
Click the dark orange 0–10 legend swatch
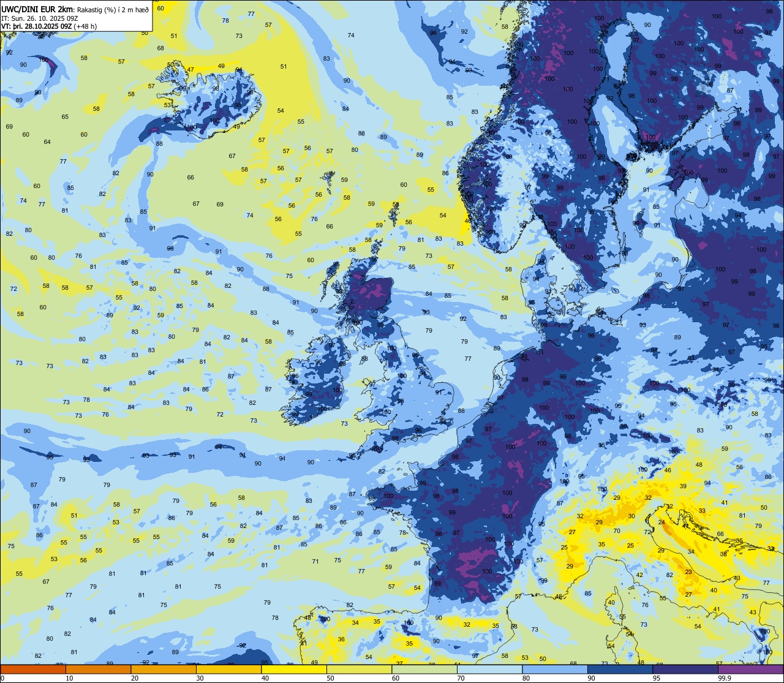33,669
